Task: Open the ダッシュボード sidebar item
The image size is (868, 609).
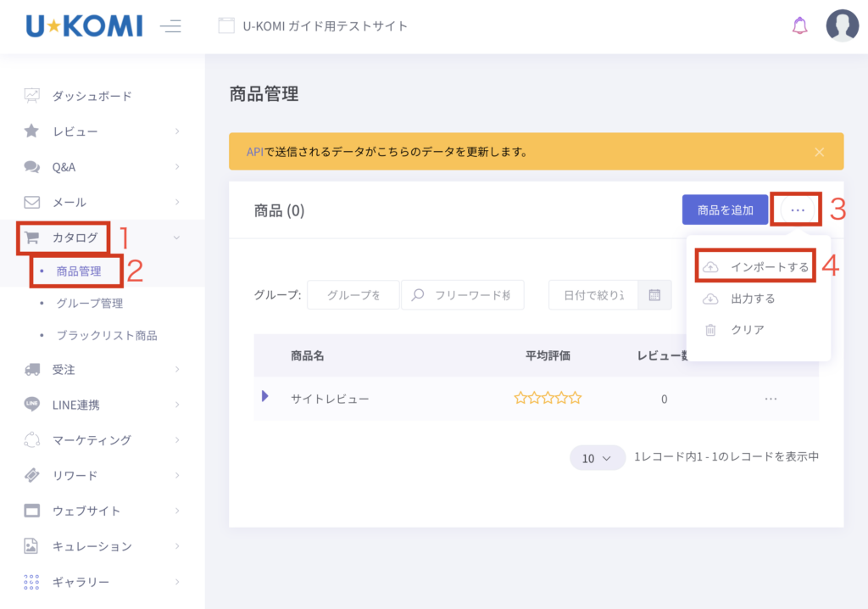Action: pos(92,96)
